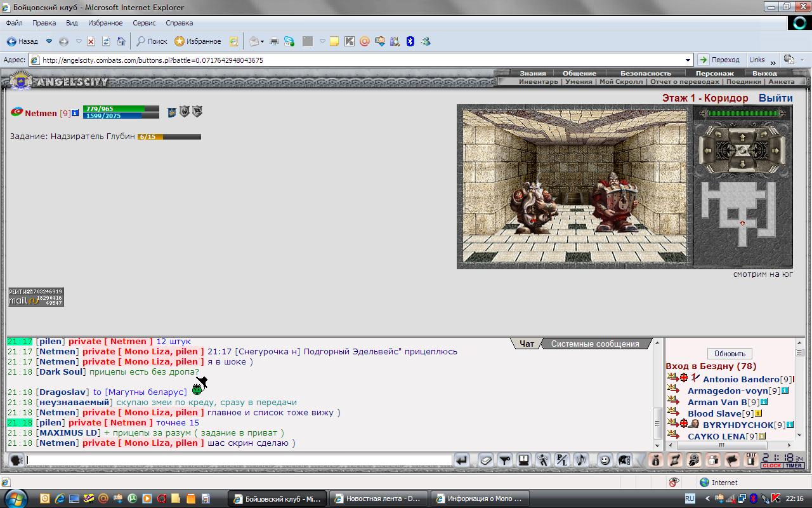Click the pink transfers arrows icon

coord(675,460)
